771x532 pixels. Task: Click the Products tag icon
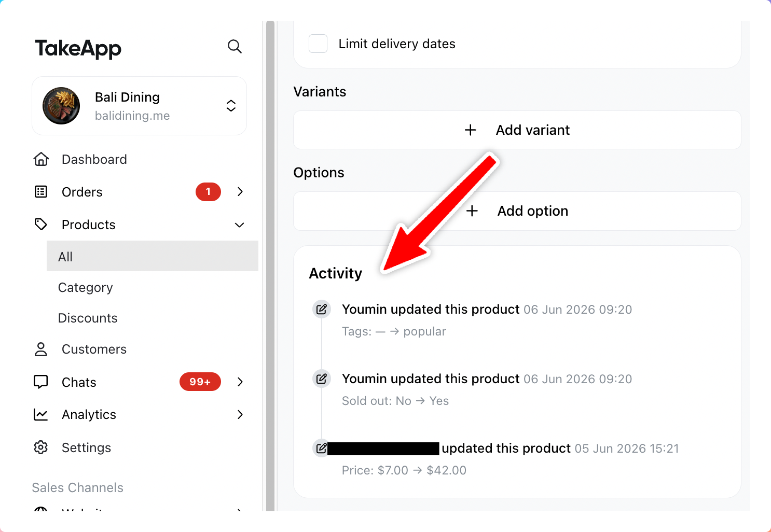pyautogui.click(x=41, y=225)
